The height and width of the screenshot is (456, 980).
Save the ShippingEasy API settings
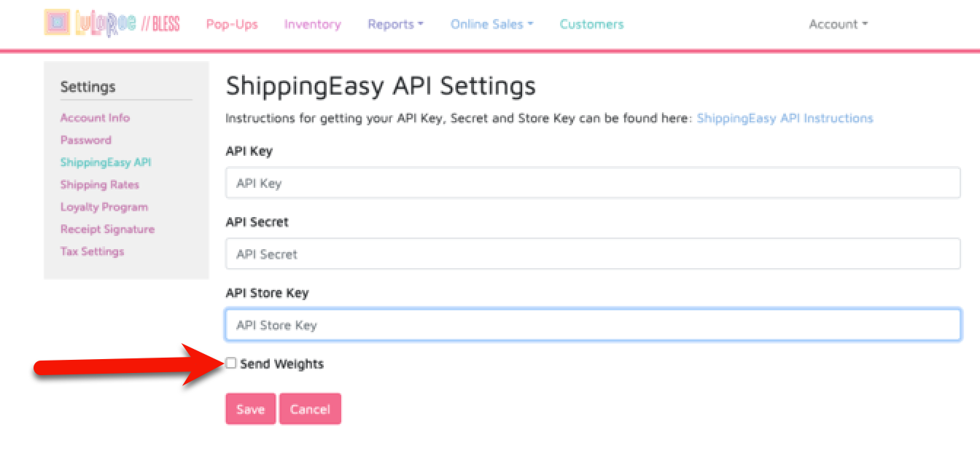pos(250,409)
